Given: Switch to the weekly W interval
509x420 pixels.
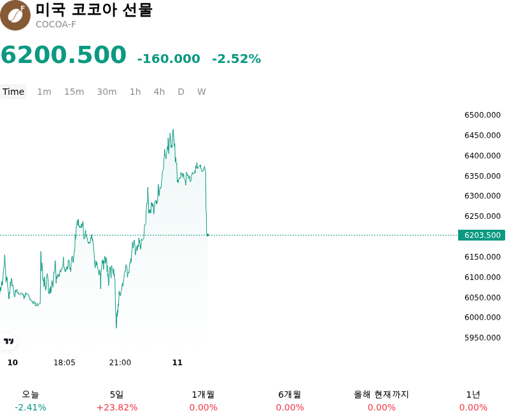Looking at the screenshot, I should point(202,92).
